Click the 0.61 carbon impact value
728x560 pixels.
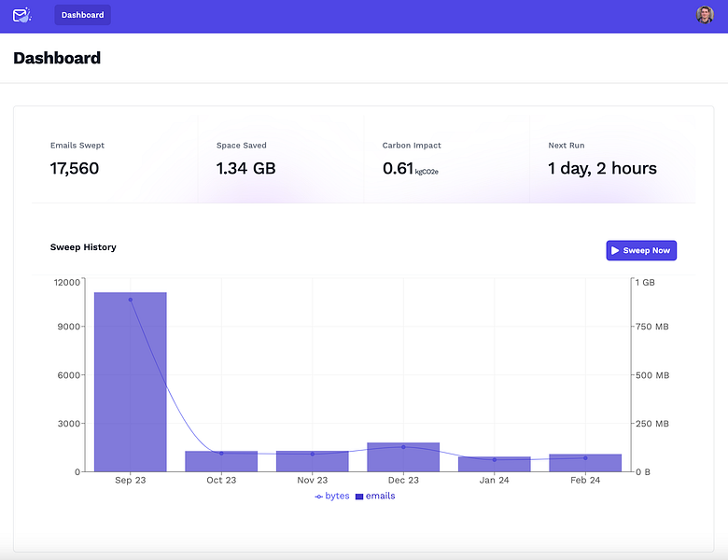398,168
